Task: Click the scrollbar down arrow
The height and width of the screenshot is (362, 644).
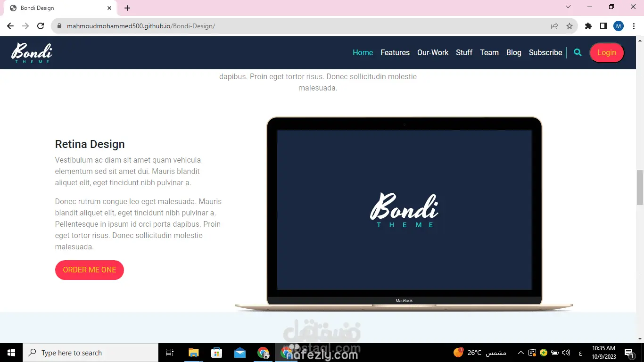Action: [x=640, y=339]
